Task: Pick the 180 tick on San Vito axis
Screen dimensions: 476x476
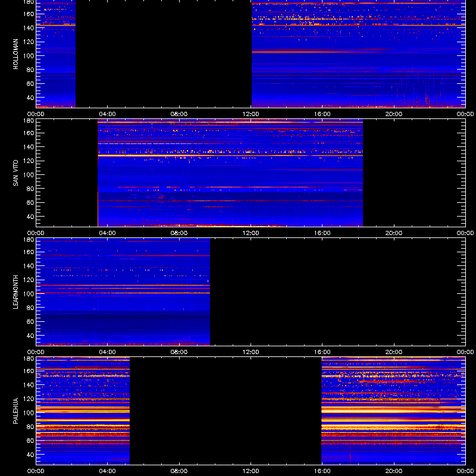Action: pyautogui.click(x=29, y=121)
